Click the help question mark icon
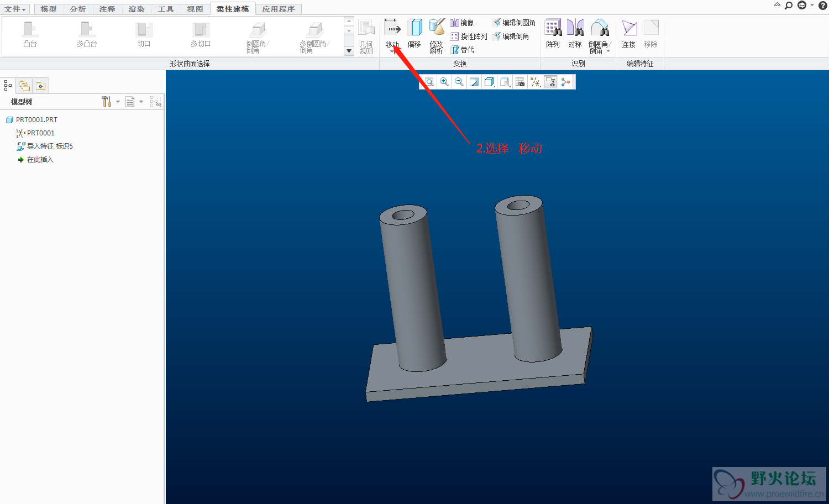 pyautogui.click(x=822, y=6)
